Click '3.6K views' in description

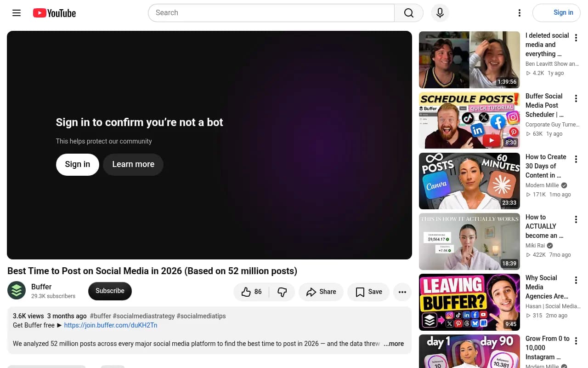coord(28,316)
